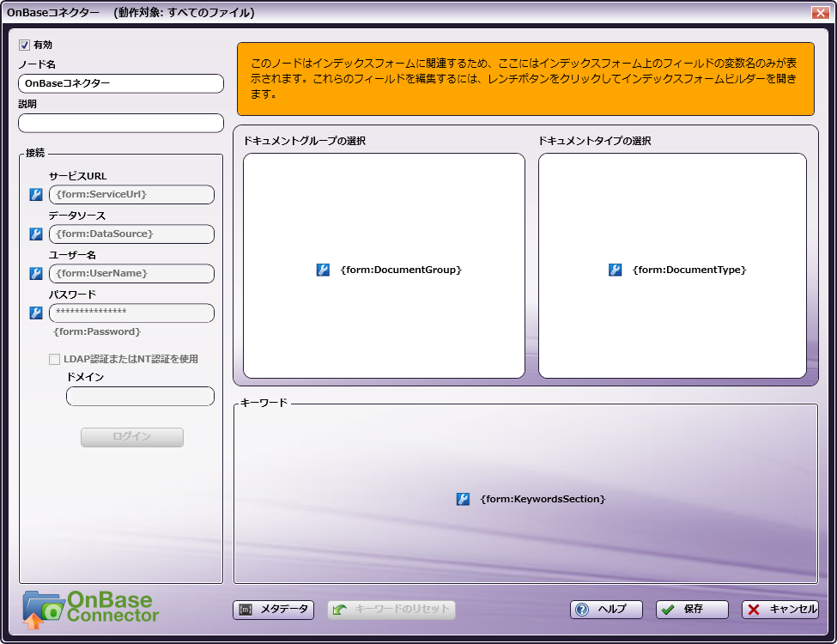Click the ユーザー名 text field

click(132, 273)
